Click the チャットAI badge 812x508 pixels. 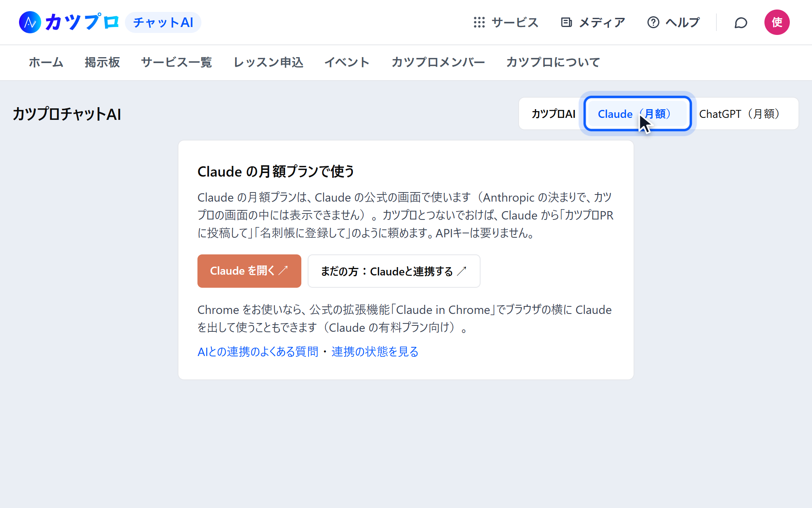[163, 22]
